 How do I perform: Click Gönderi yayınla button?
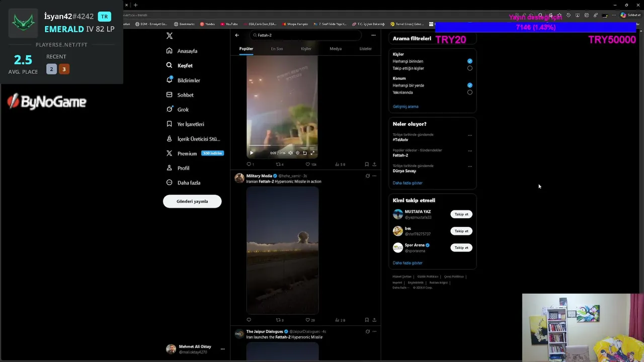192,201
